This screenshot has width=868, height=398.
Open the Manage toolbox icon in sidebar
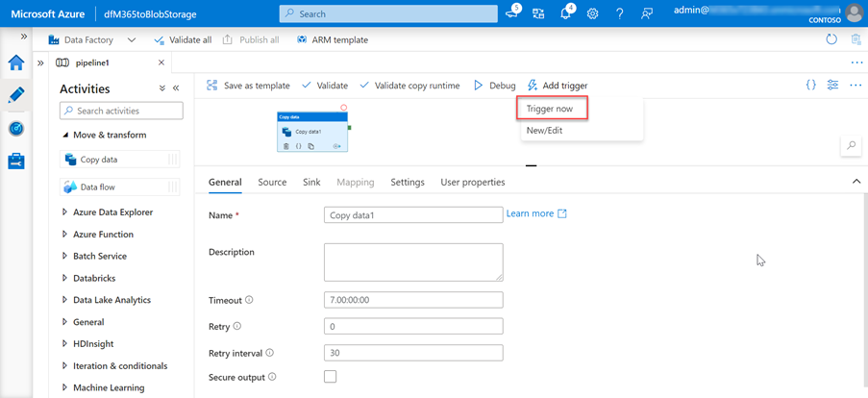coord(16,162)
